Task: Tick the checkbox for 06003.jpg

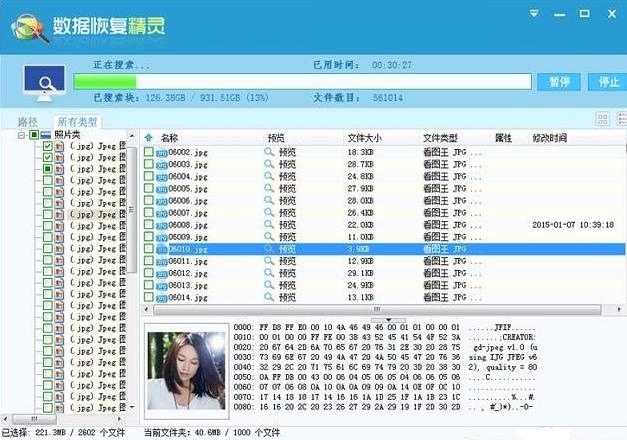Action: pos(149,164)
